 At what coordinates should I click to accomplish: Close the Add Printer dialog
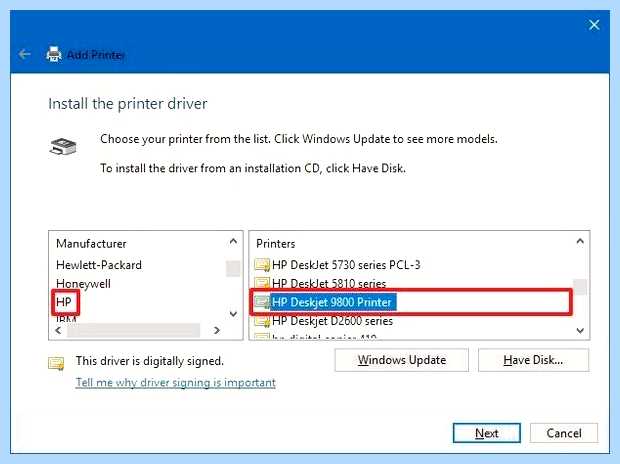(x=594, y=25)
